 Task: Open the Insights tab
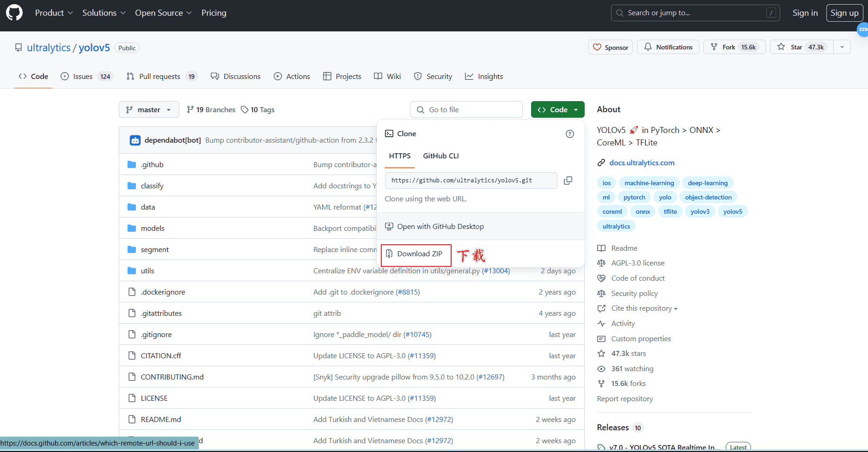484,76
